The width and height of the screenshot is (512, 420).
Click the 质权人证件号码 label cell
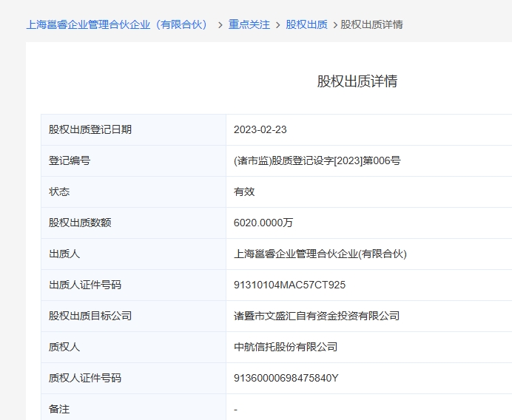(x=134, y=378)
